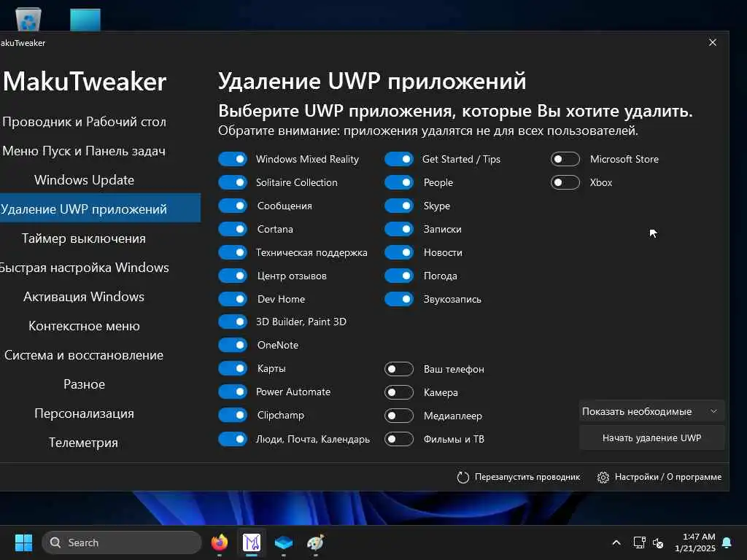This screenshot has height=560, width=747.
Task: Show hidden tray icons chevron
Action: tap(616, 542)
